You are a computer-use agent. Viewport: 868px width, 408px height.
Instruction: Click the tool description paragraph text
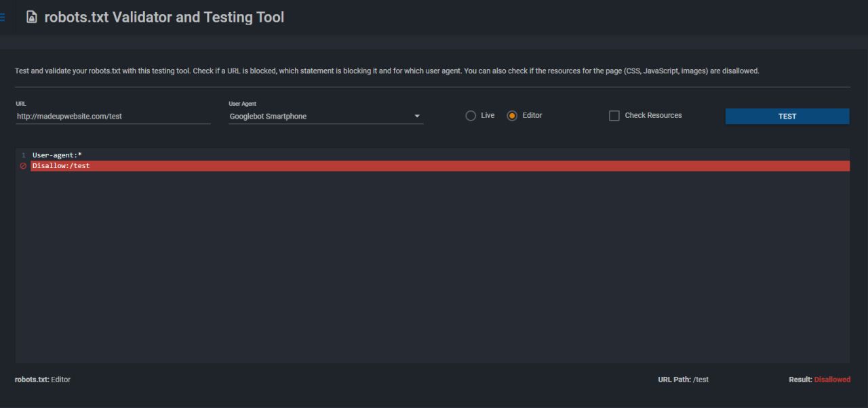tap(387, 71)
